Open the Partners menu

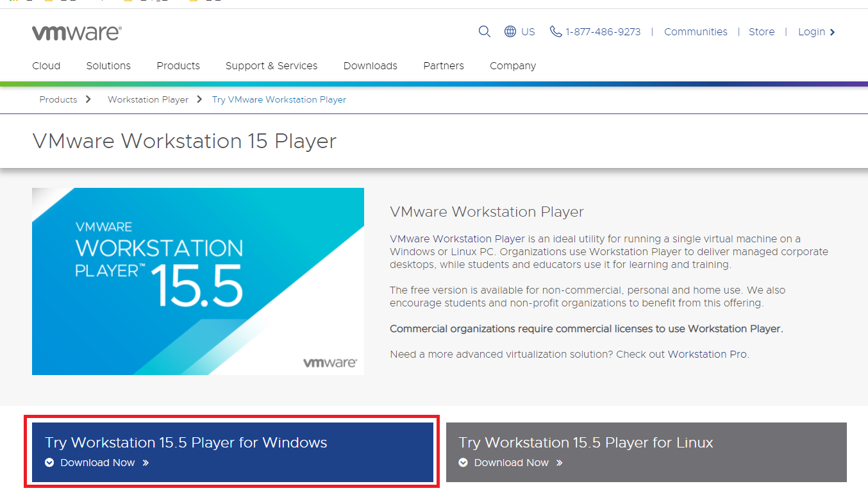pyautogui.click(x=444, y=65)
